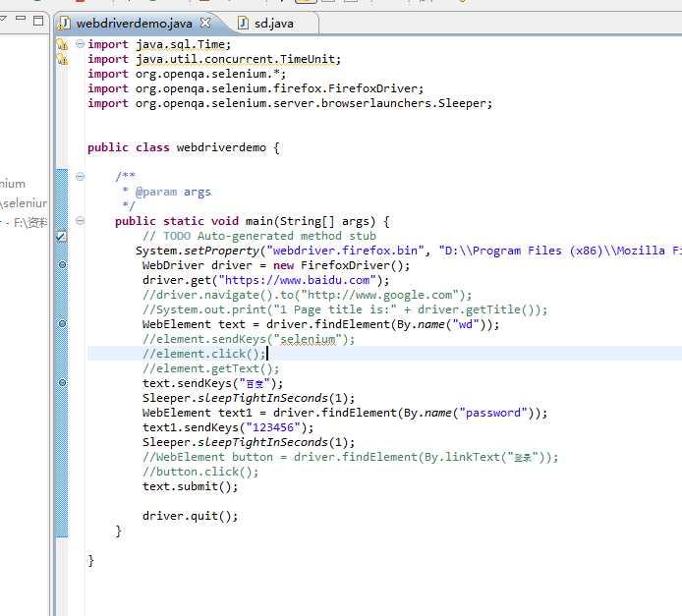Image resolution: width=682 pixels, height=616 pixels.
Task: Place cursor on 'import java.util.concurrent.TimeUnit;'
Action: (214, 59)
